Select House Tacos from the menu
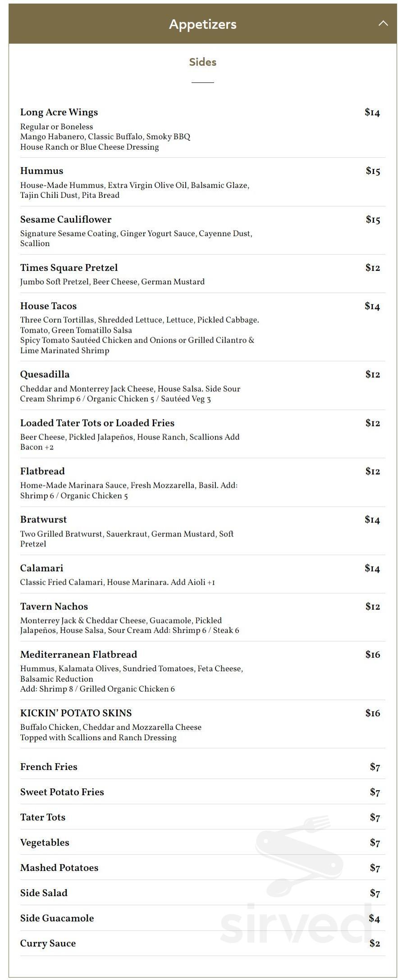The image size is (398, 980). 49,306
